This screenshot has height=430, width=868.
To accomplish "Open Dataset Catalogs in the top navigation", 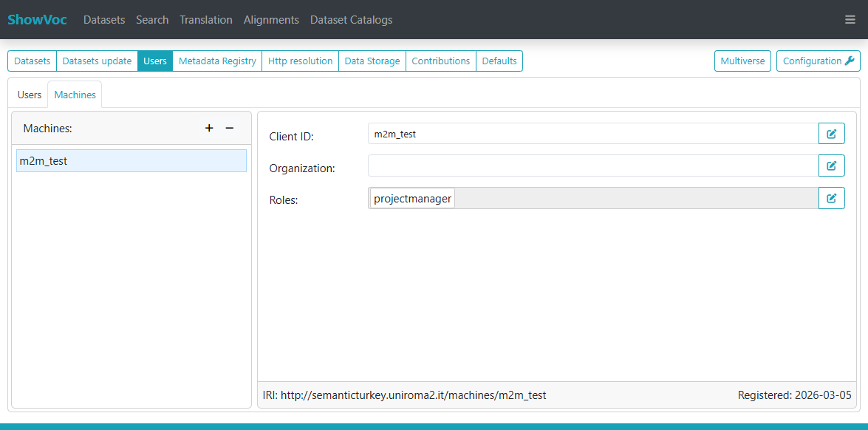I will tap(351, 20).
